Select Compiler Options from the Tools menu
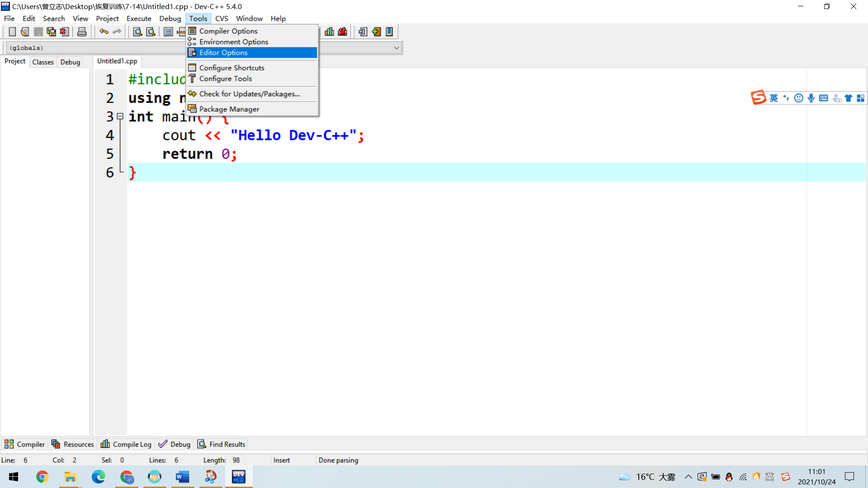The height and width of the screenshot is (488, 868). tap(228, 31)
